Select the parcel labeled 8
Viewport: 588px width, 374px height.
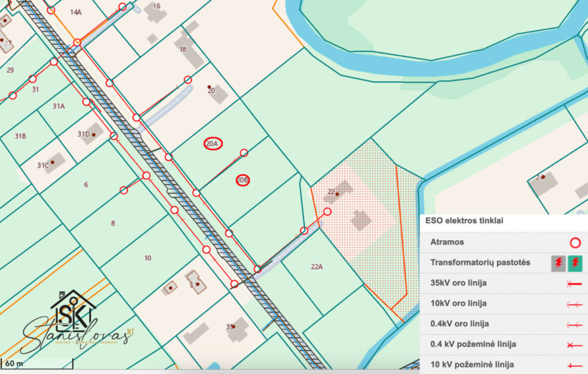[x=113, y=223]
